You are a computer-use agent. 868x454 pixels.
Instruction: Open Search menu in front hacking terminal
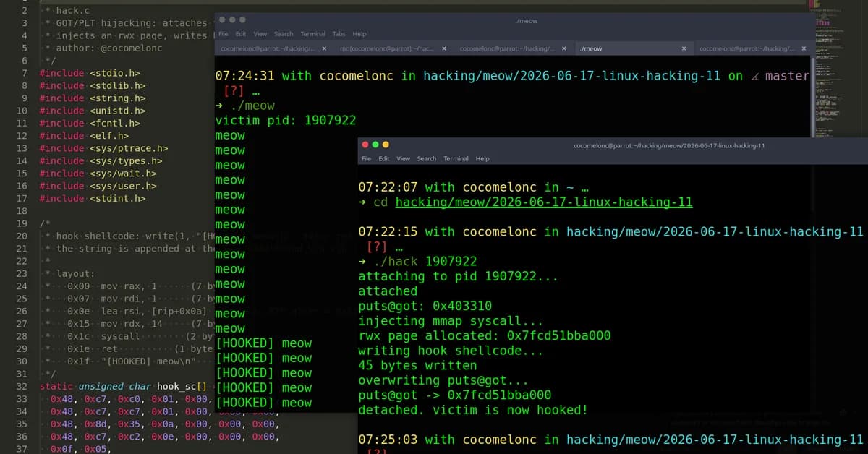pyautogui.click(x=427, y=158)
